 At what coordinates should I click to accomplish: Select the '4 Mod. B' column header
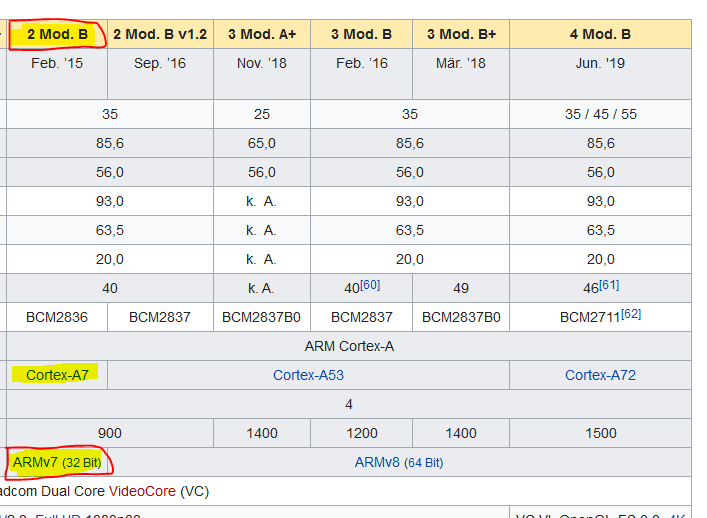600,34
